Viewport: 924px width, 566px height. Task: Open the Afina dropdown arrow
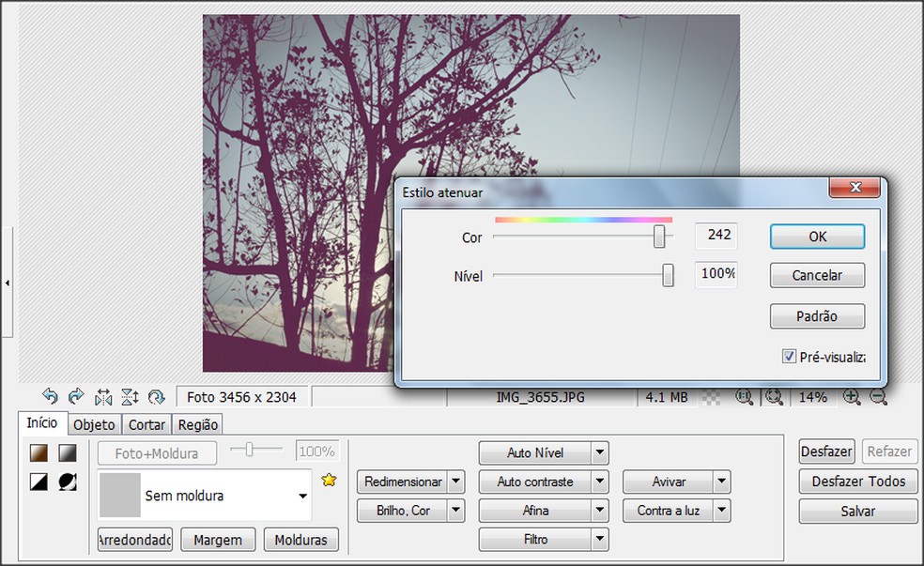(599, 510)
